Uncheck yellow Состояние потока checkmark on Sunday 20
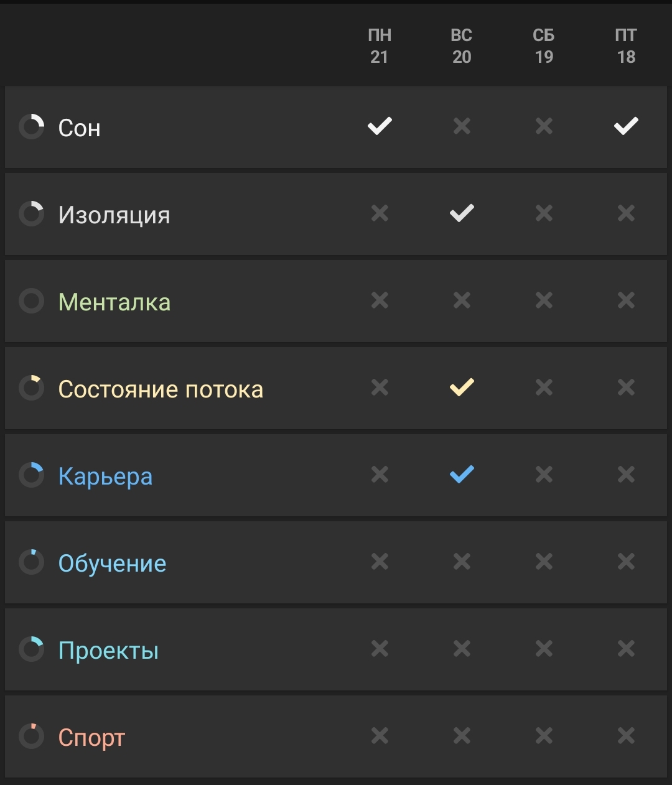The height and width of the screenshot is (785, 672). pyautogui.click(x=462, y=388)
